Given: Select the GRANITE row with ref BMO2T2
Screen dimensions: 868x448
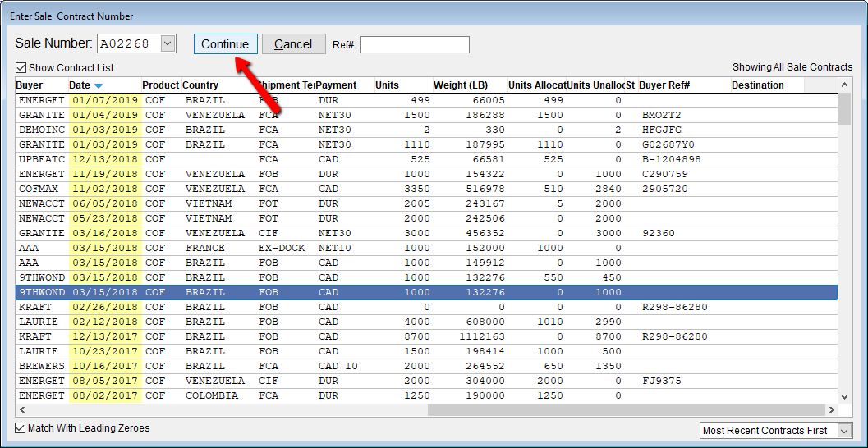Looking at the screenshot, I should point(426,115).
